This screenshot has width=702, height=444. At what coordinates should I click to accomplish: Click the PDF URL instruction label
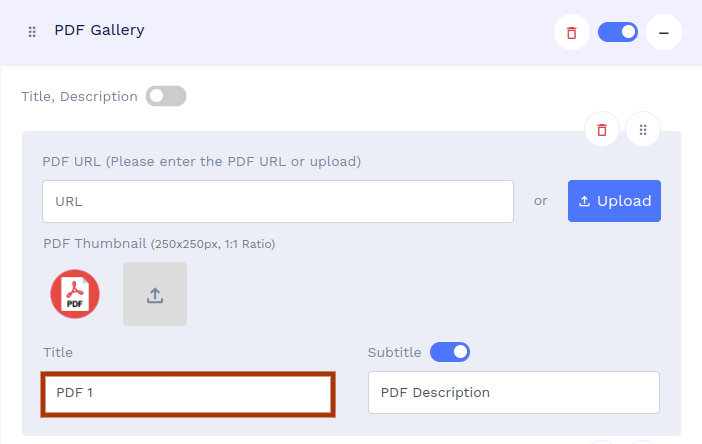coord(201,161)
